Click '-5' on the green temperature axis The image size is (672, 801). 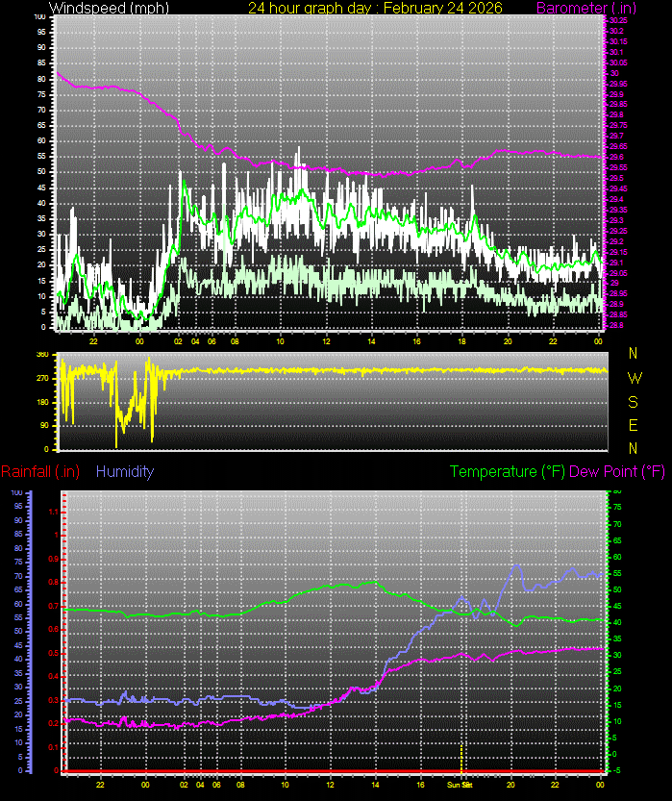point(616,770)
